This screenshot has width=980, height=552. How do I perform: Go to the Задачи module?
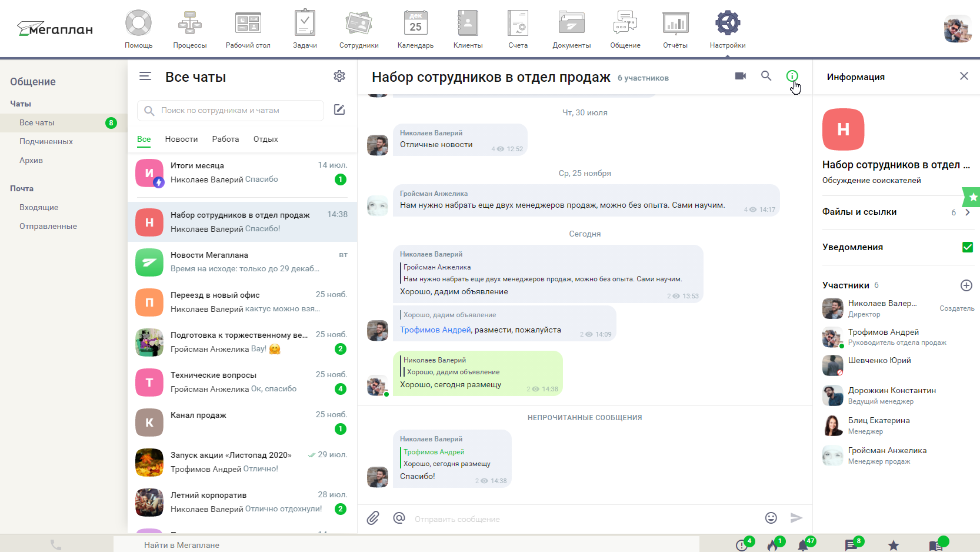point(305,29)
